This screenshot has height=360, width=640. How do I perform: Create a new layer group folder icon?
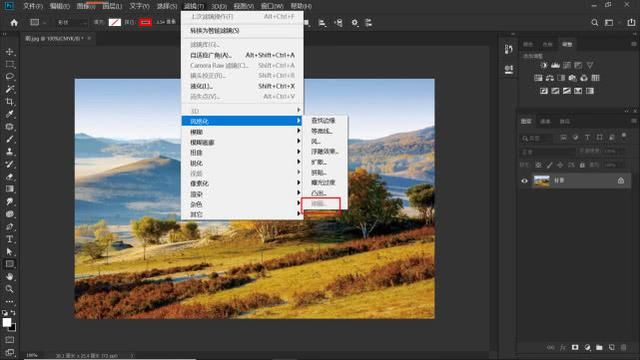click(x=599, y=347)
